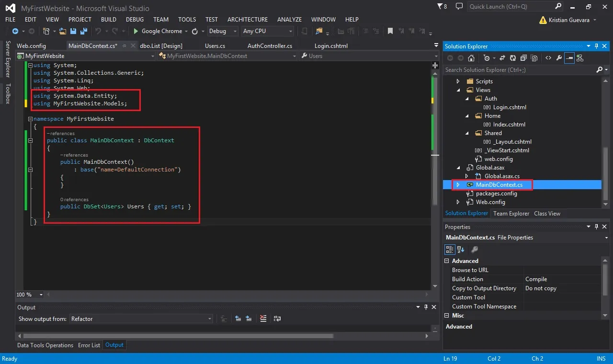The image size is (613, 364).
Task: Open the Class View tab
Action: 547,214
